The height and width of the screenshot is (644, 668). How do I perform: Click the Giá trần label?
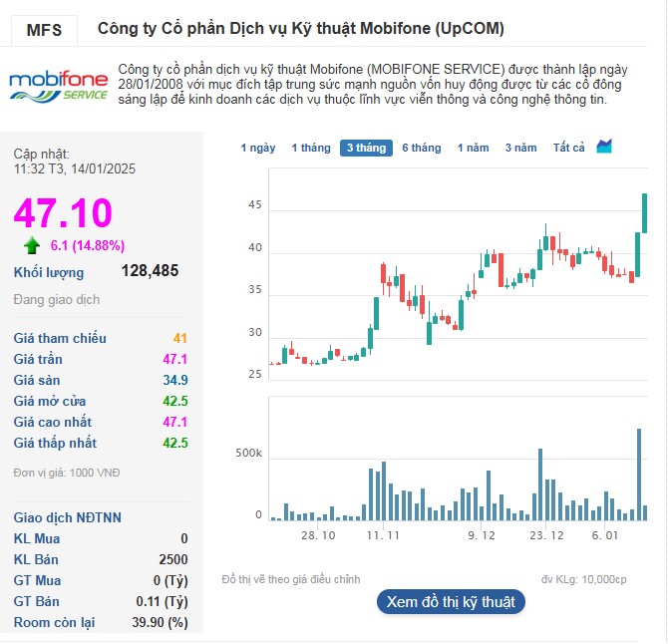(41, 359)
